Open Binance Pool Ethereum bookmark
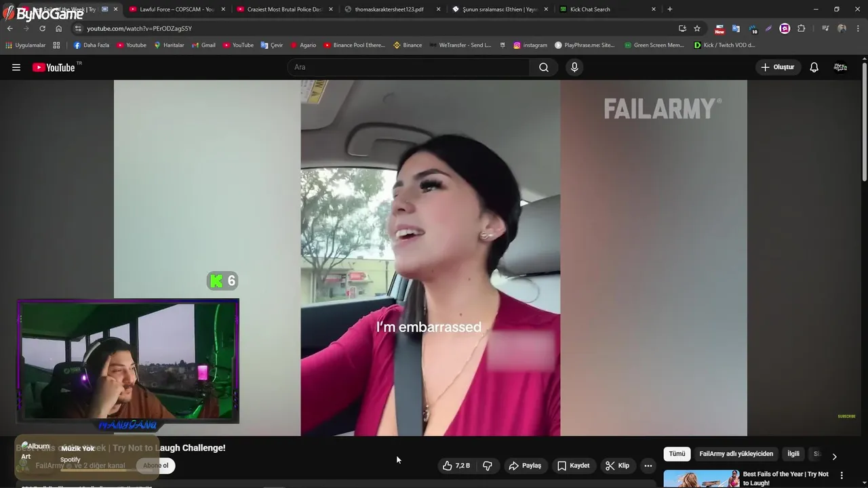Viewport: 868px width, 488px height. coord(354,45)
